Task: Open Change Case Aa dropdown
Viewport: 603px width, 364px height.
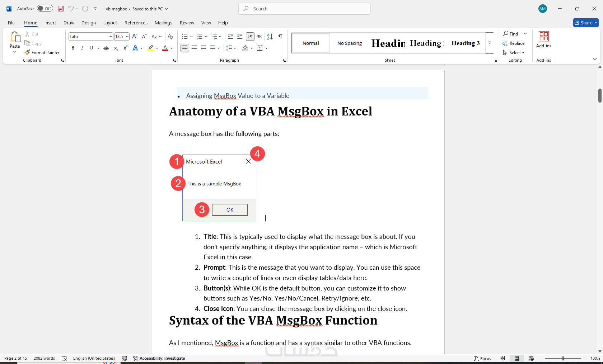Action: coord(156,36)
